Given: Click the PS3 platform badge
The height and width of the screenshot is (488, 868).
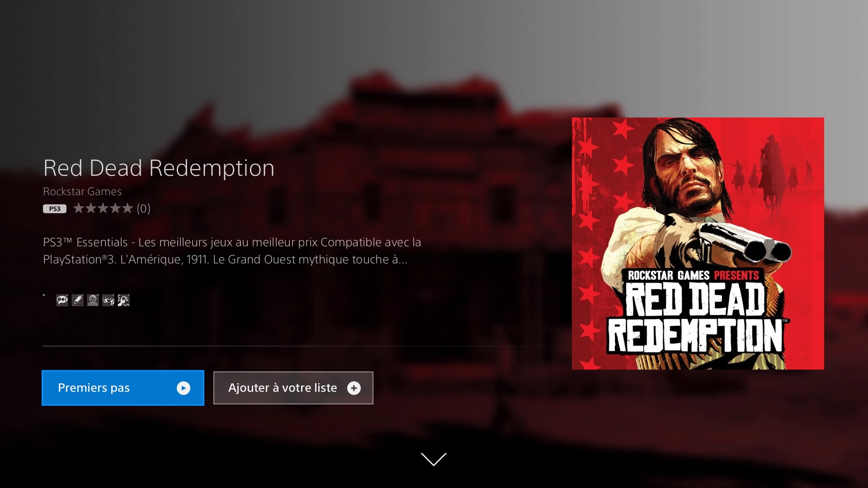Looking at the screenshot, I should [55, 209].
